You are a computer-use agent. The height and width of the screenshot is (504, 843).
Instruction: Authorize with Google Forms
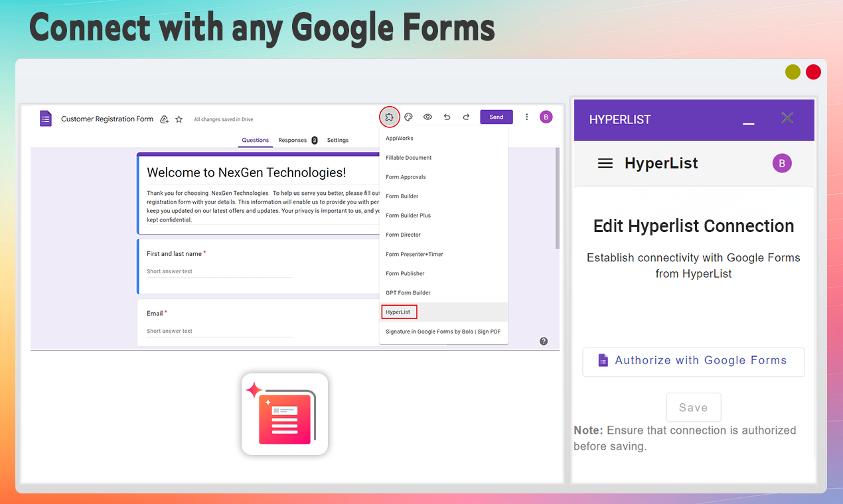(694, 361)
